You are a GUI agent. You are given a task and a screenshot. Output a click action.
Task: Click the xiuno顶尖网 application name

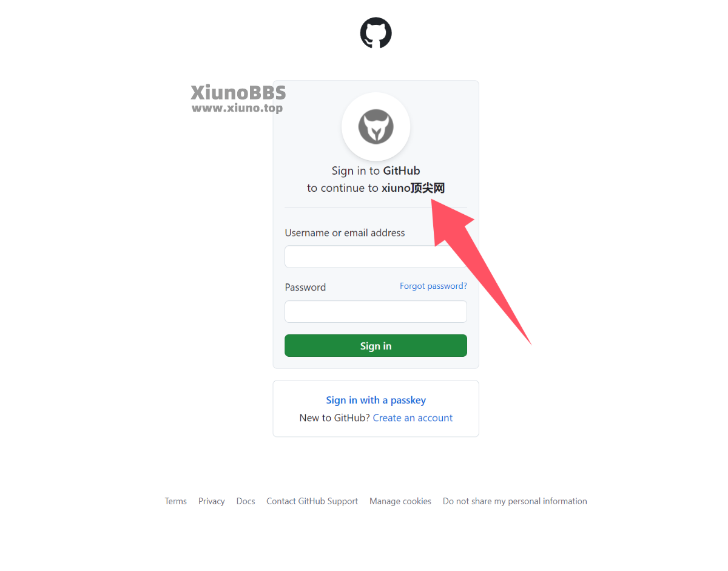[x=413, y=188]
